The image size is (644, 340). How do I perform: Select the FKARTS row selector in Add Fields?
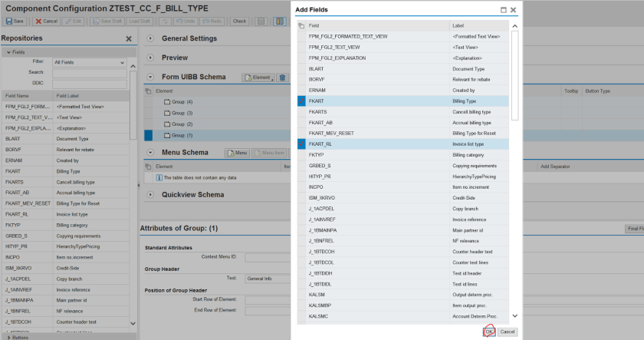301,112
